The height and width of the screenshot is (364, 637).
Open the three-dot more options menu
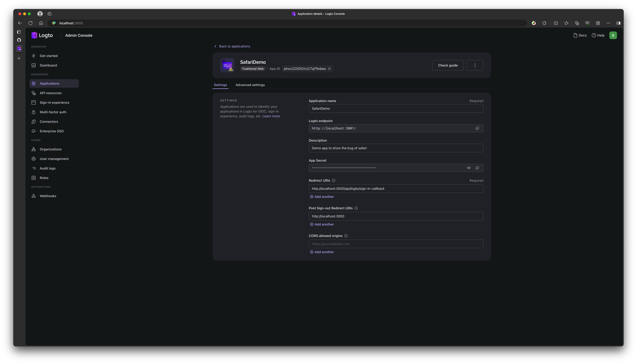475,65
